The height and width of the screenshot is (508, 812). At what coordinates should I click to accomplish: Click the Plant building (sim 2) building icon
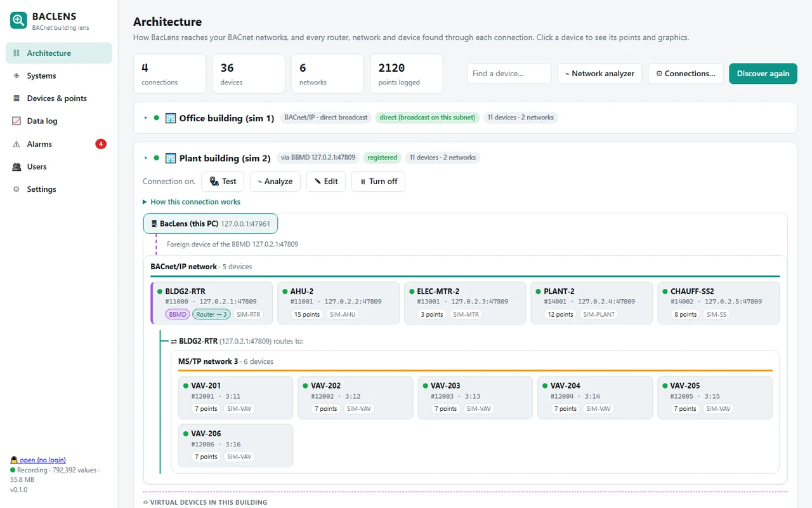coord(171,158)
